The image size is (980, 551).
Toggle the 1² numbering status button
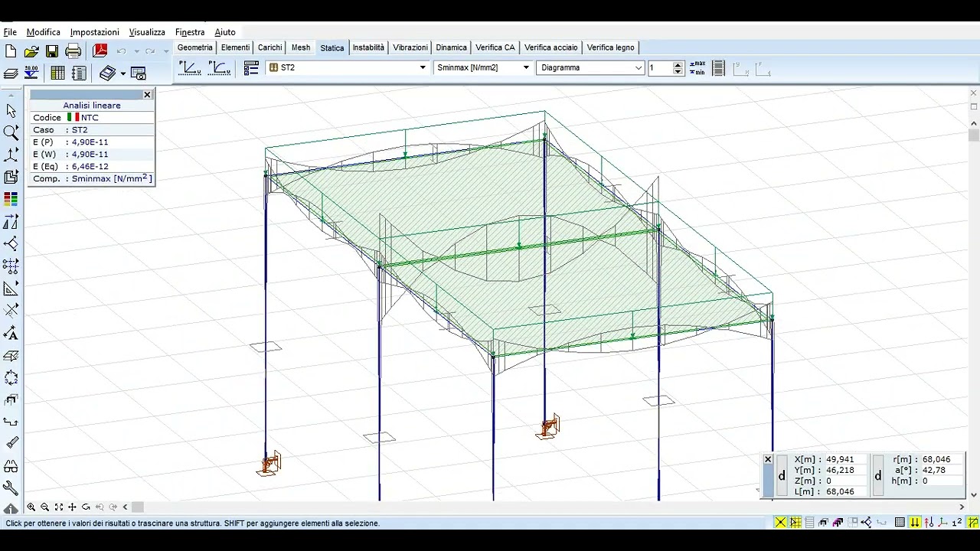[x=957, y=523]
